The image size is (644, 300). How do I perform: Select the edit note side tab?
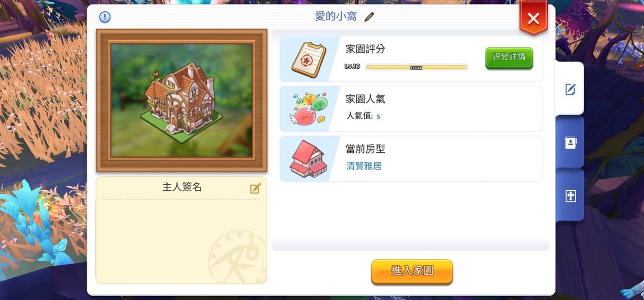[570, 89]
